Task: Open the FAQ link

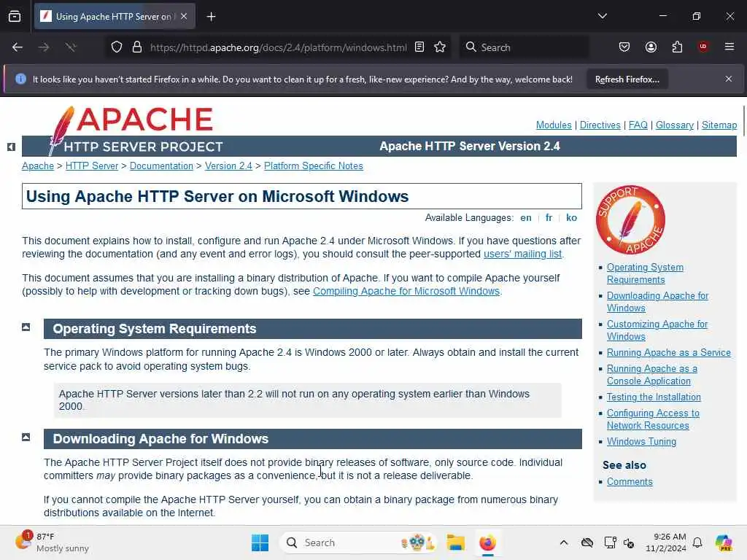Action: coord(638,125)
